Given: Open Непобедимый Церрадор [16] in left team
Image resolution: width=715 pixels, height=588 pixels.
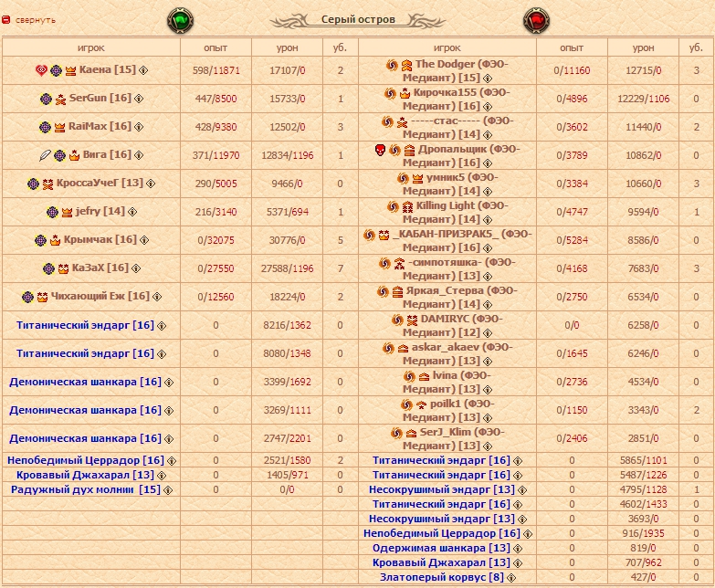Looking at the screenshot, I should [x=86, y=460].
